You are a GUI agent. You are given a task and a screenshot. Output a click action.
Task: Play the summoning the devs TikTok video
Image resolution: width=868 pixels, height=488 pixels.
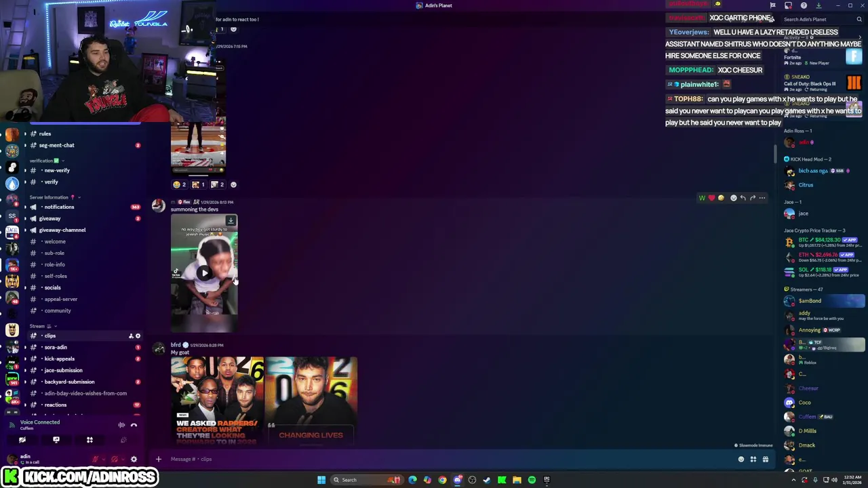(x=204, y=273)
